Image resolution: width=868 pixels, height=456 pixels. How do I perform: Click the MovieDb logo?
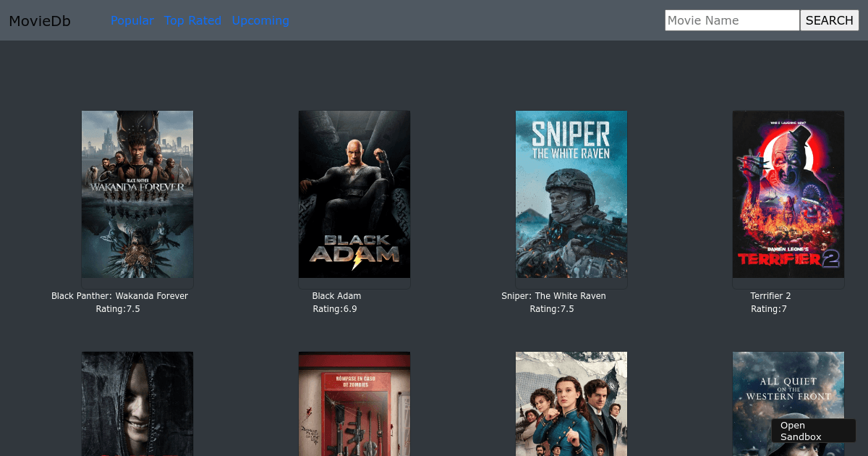40,21
